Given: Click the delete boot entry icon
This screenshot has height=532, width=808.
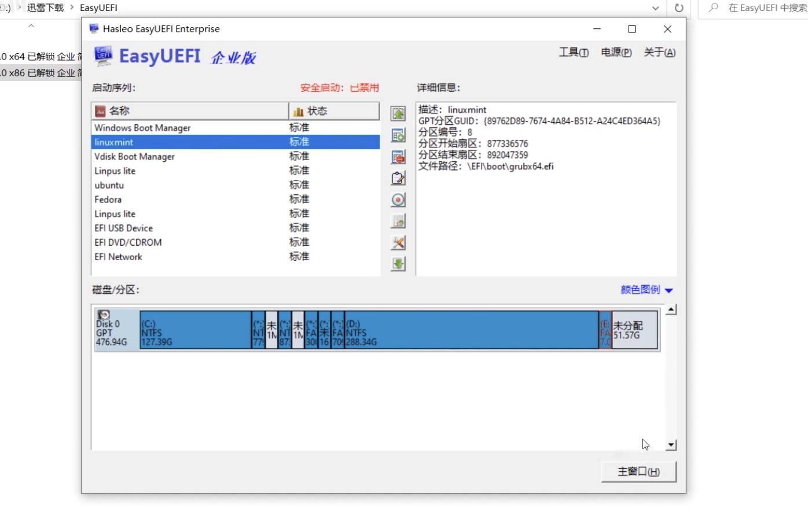Looking at the screenshot, I should (398, 157).
